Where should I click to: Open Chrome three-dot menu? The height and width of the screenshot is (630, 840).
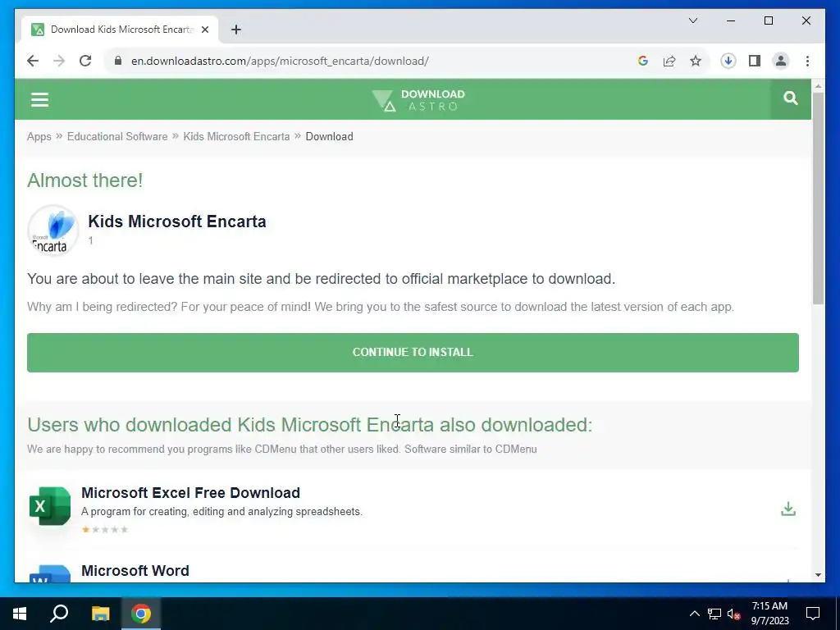[807, 61]
